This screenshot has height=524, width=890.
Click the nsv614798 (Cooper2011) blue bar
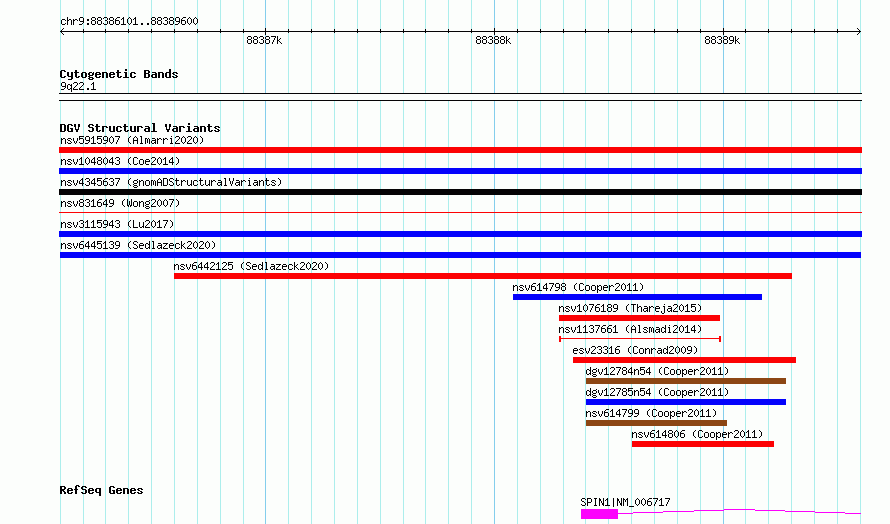coord(637,297)
